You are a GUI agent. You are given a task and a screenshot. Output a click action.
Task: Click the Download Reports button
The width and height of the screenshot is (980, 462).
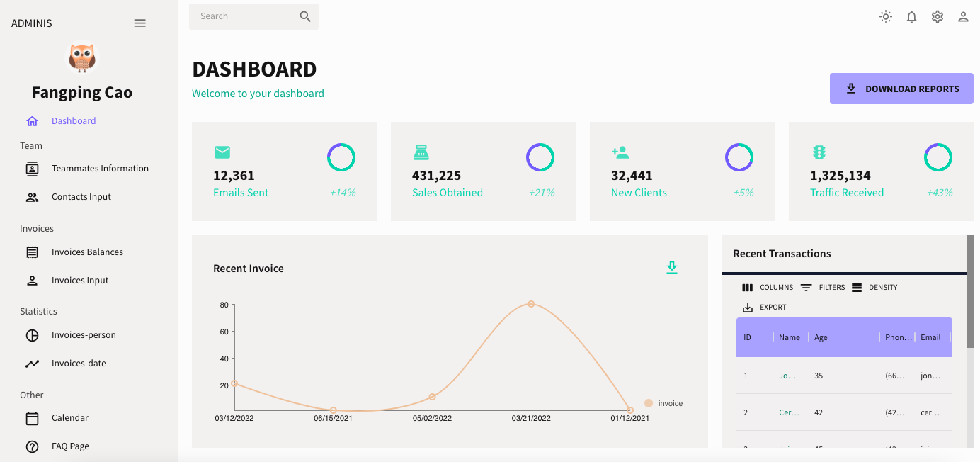coord(901,89)
